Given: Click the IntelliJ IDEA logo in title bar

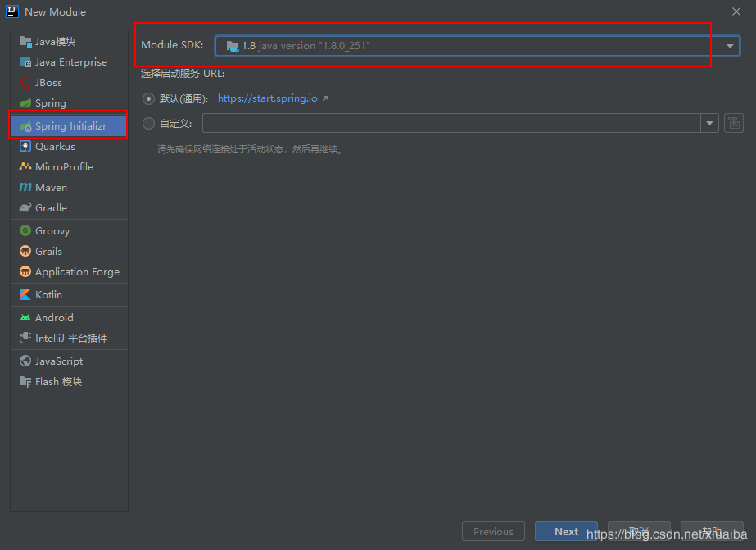Looking at the screenshot, I should [12, 11].
